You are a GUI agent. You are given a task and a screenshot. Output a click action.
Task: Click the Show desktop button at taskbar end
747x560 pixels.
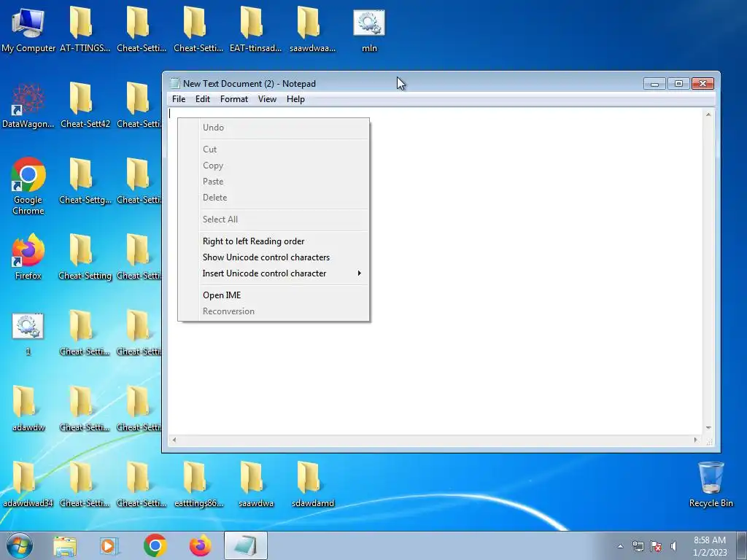pyautogui.click(x=742, y=545)
